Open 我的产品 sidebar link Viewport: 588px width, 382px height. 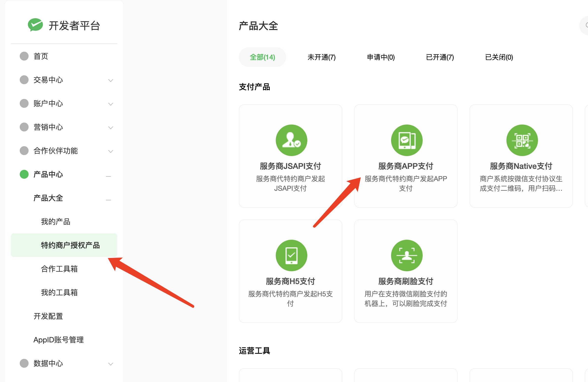point(55,221)
